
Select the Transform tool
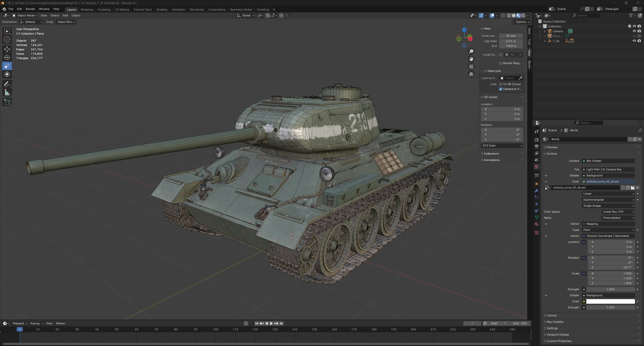7,74
